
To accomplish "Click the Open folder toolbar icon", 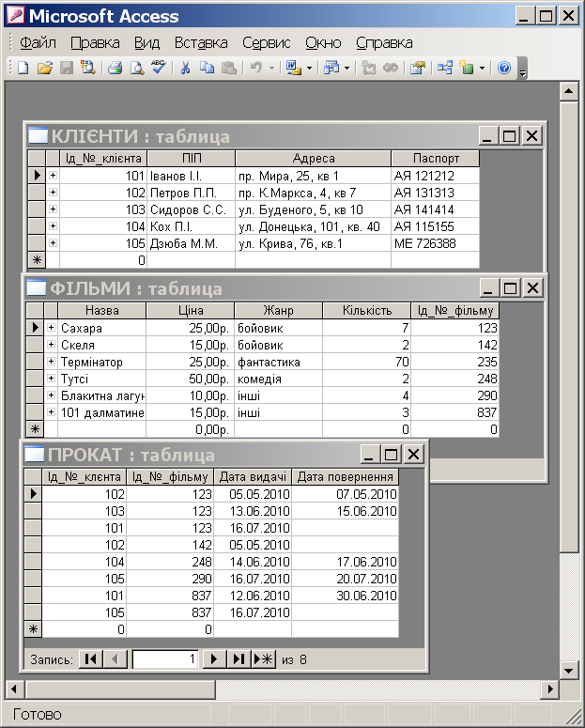I will [44, 69].
